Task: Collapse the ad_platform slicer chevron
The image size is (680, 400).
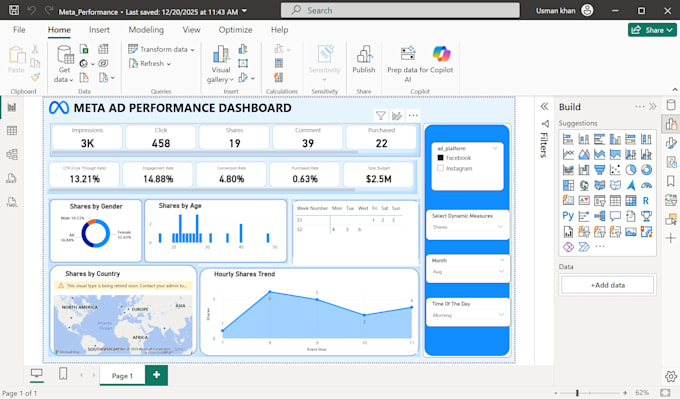Action: pos(495,148)
